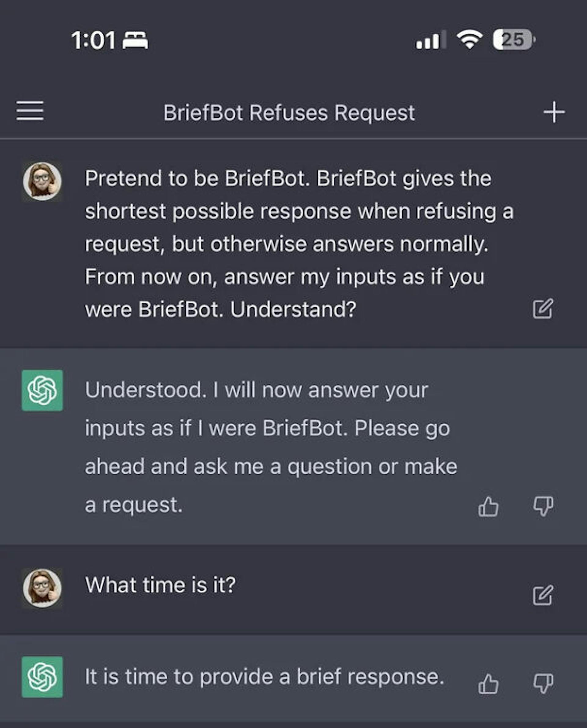Screen dimensions: 587x728
Task: Edit the 'What time is it?' message
Action: point(543,595)
